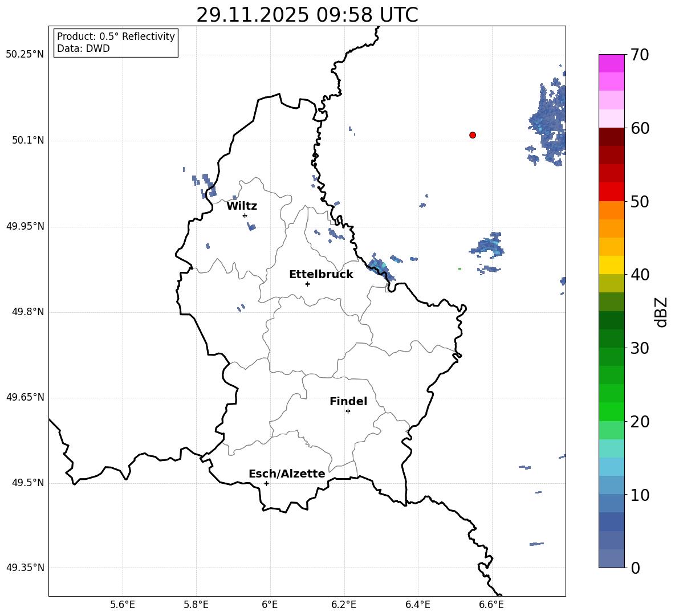Click the Data: DWD text
The image size is (675, 616).
pos(83,48)
